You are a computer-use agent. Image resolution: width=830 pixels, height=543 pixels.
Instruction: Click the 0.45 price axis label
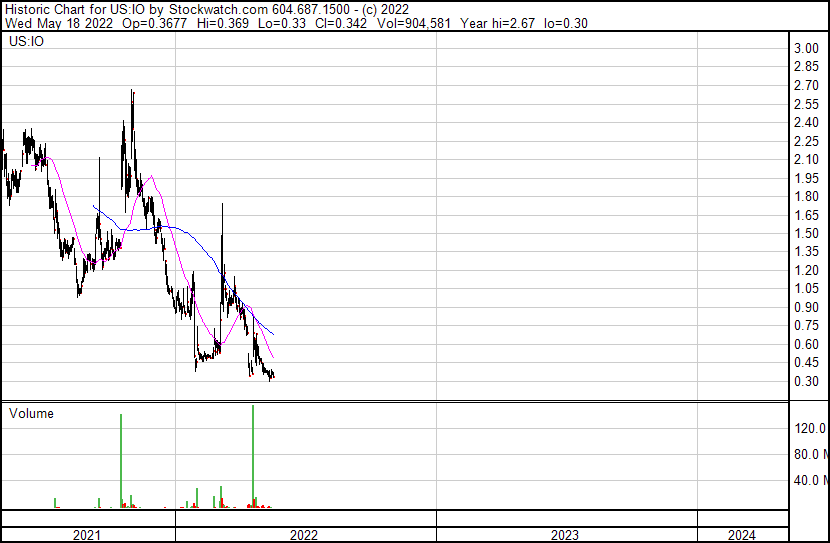tap(807, 363)
